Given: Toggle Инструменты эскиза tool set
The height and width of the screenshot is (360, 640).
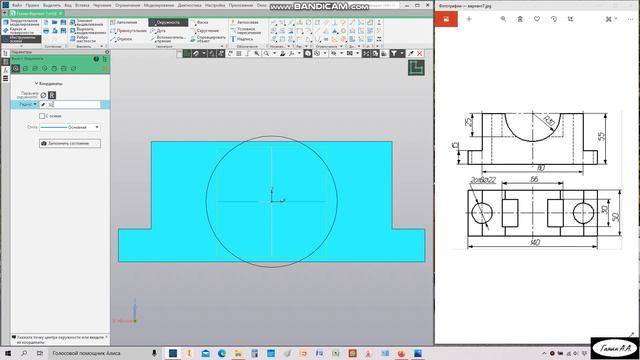Looking at the screenshot, I should (x=21, y=39).
